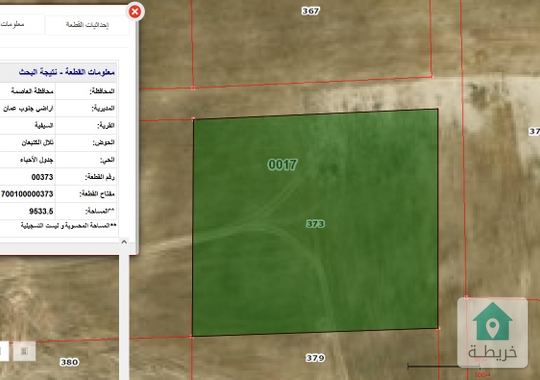The image size is (540, 380).
Task: Open the معلومات tab
Action: pyautogui.click(x=12, y=24)
